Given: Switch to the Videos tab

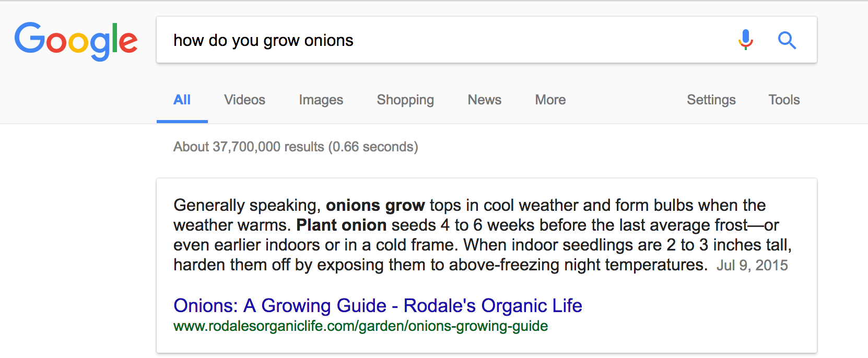Looking at the screenshot, I should pos(244,100).
